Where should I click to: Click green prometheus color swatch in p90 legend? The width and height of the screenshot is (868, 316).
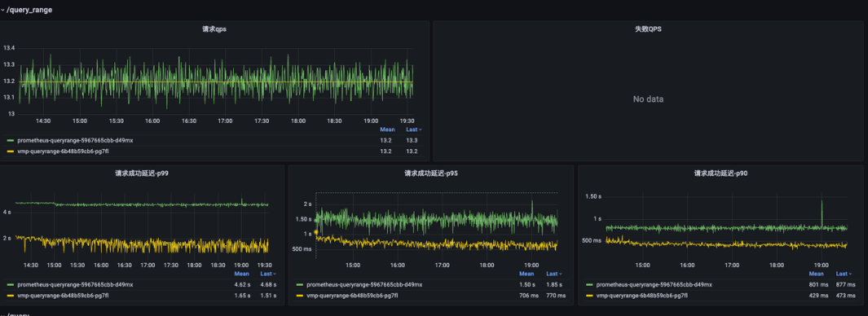point(589,284)
